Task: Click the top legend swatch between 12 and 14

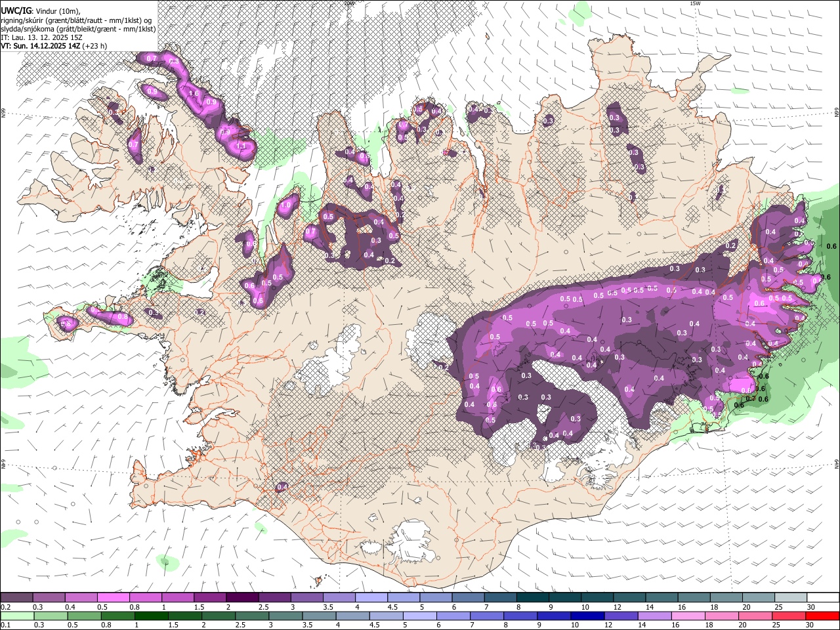Action: click(x=629, y=597)
